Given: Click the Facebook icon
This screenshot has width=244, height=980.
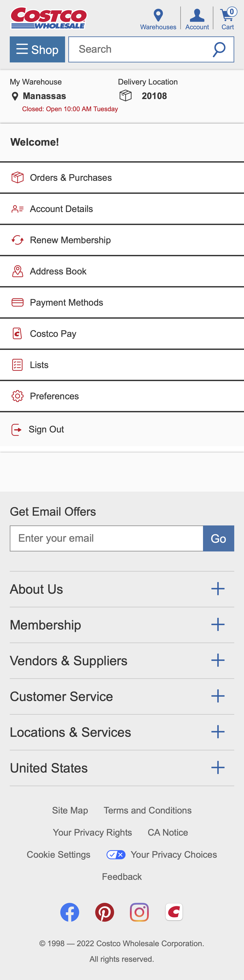Looking at the screenshot, I should pos(70,912).
